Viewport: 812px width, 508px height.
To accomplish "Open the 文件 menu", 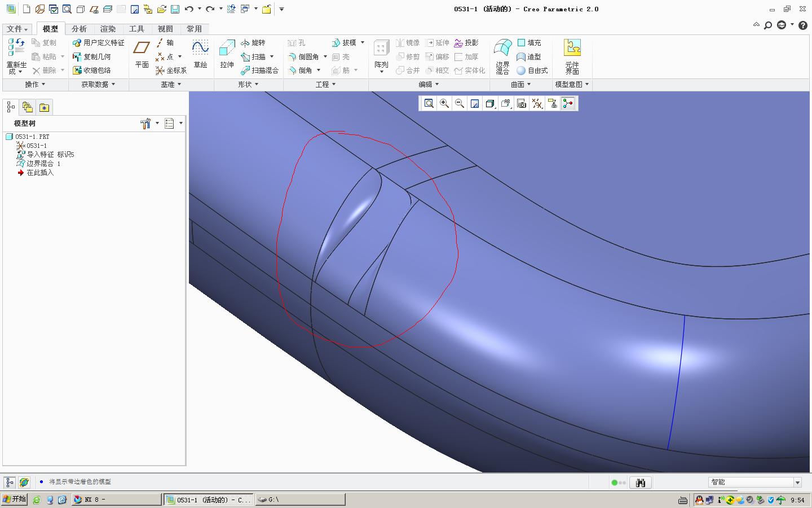I will click(x=17, y=29).
